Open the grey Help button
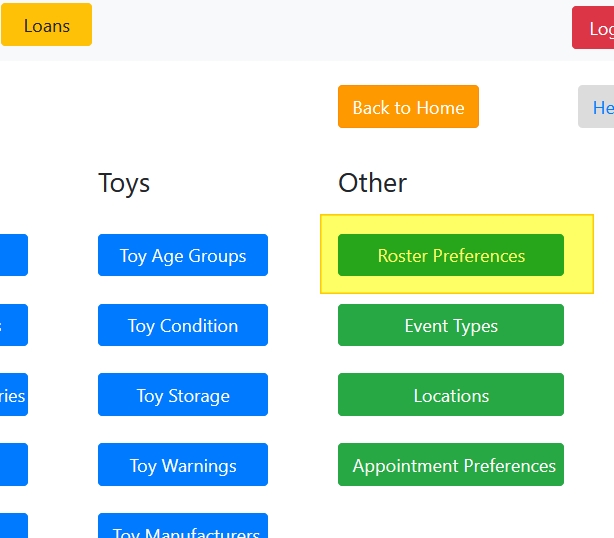This screenshot has height=538, width=614. 598,107
